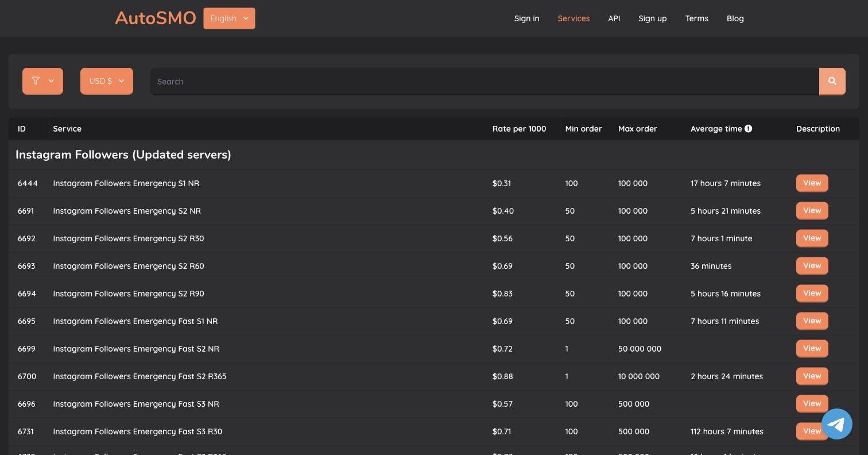868x455 pixels.
Task: Open the Blog page
Action: pyautogui.click(x=735, y=18)
